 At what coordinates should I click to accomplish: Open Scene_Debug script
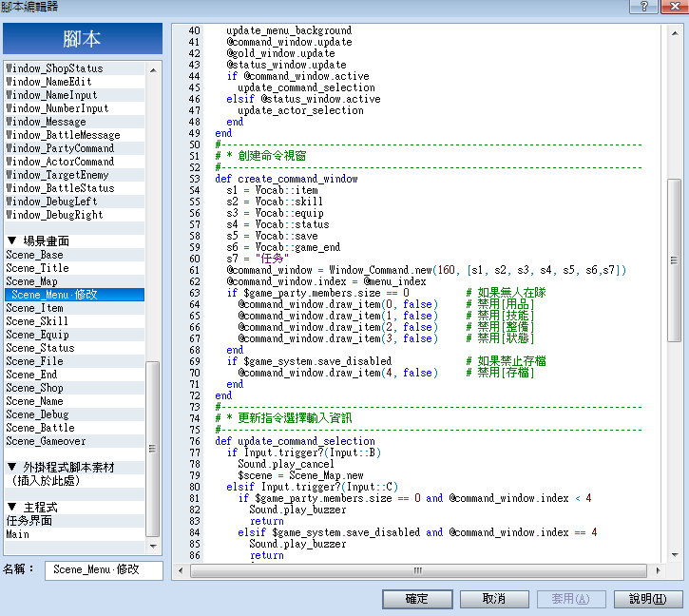click(x=75, y=414)
